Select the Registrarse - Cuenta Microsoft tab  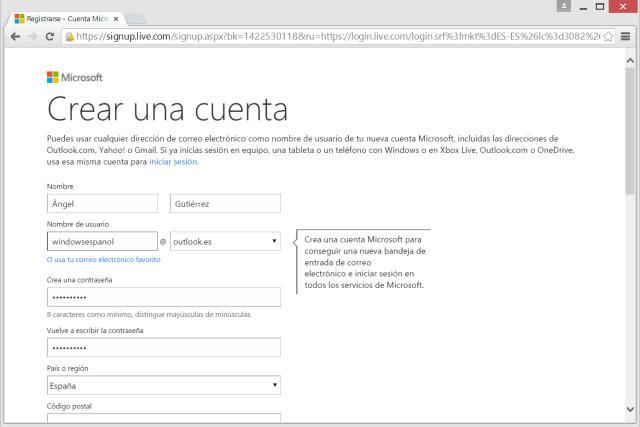(x=65, y=19)
